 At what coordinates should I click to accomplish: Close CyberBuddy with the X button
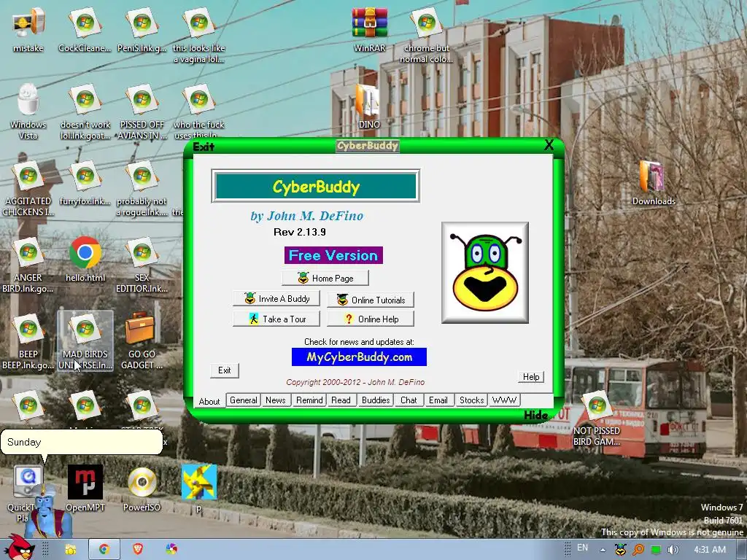pos(549,145)
